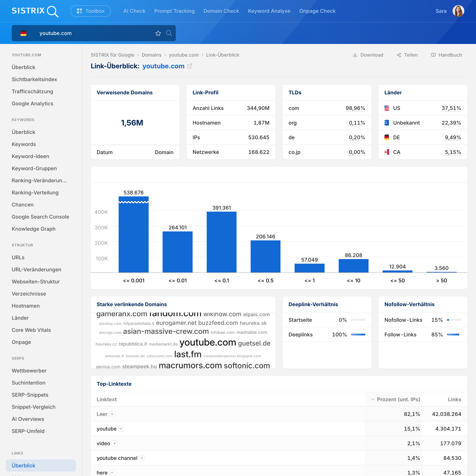
Task: Open Core Web Vitals in sidebar
Action: [31, 330]
